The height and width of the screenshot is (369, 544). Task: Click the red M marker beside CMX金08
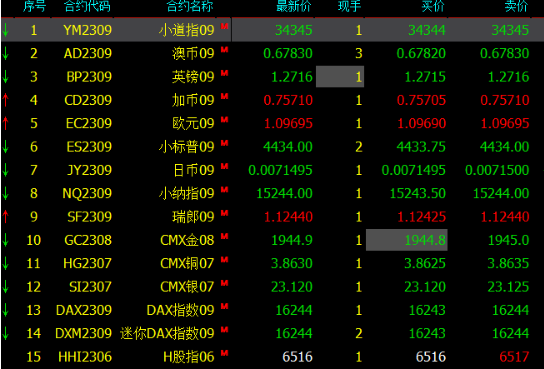click(224, 236)
